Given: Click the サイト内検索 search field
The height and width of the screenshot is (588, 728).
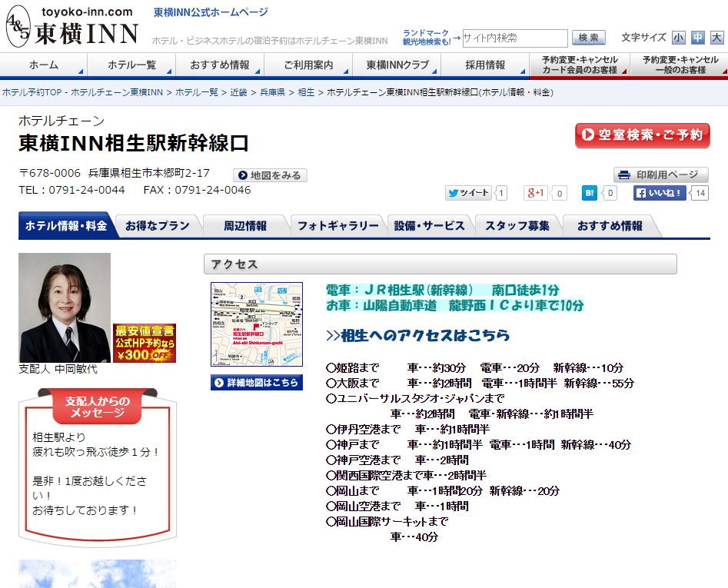Looking at the screenshot, I should click(515, 38).
